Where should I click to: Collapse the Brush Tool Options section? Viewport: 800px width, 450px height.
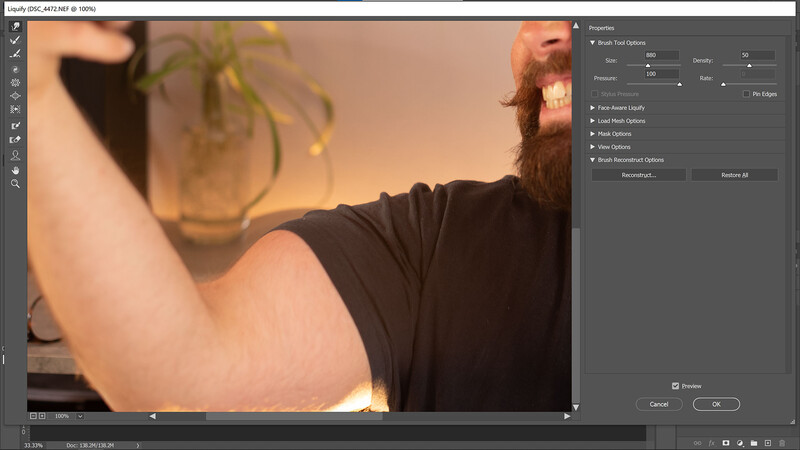592,43
